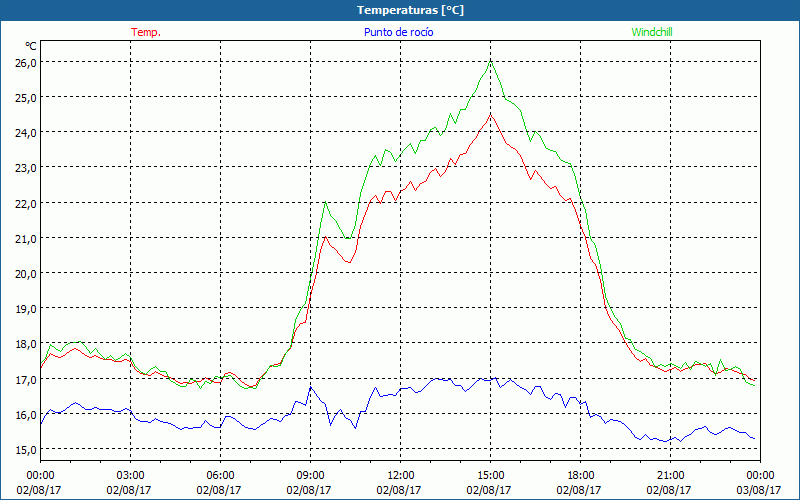Screen dimensions: 800x500
Task: Click the 03:00 time axis label
Action: click(131, 475)
